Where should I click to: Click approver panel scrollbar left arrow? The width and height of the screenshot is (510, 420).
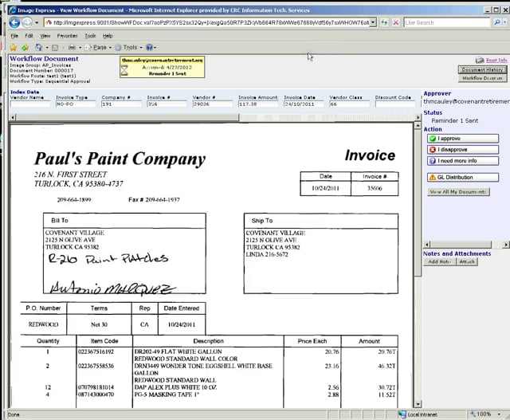427,245
